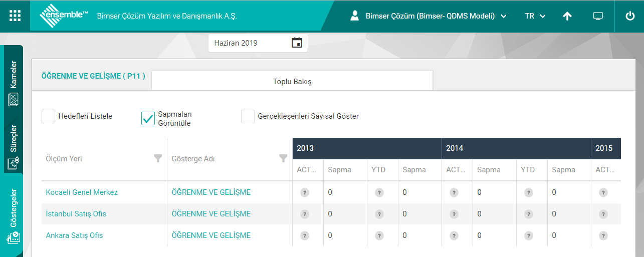Open the TR language dropdown
Image resolution: width=644 pixels, height=257 pixels.
click(535, 16)
